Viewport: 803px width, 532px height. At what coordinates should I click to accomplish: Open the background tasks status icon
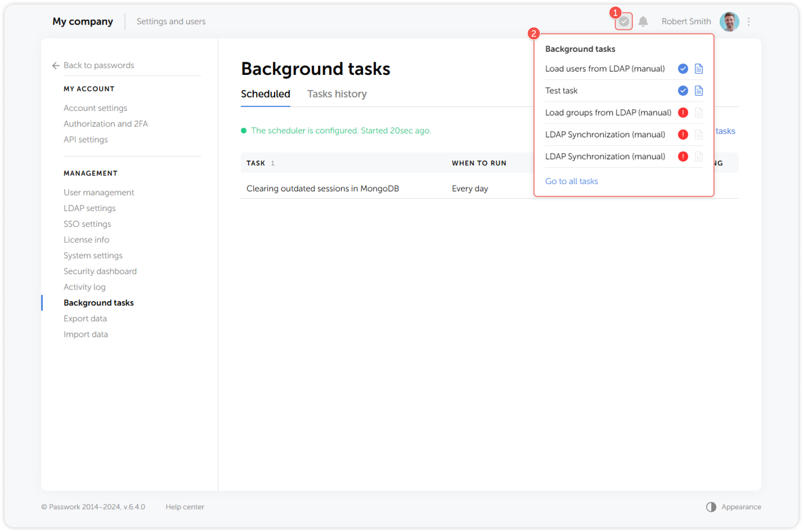coord(624,21)
